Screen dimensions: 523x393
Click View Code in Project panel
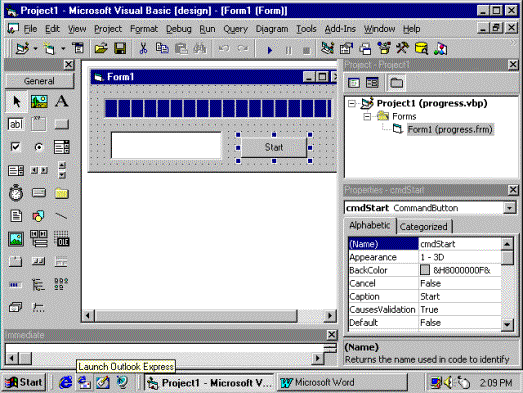pyautogui.click(x=354, y=83)
